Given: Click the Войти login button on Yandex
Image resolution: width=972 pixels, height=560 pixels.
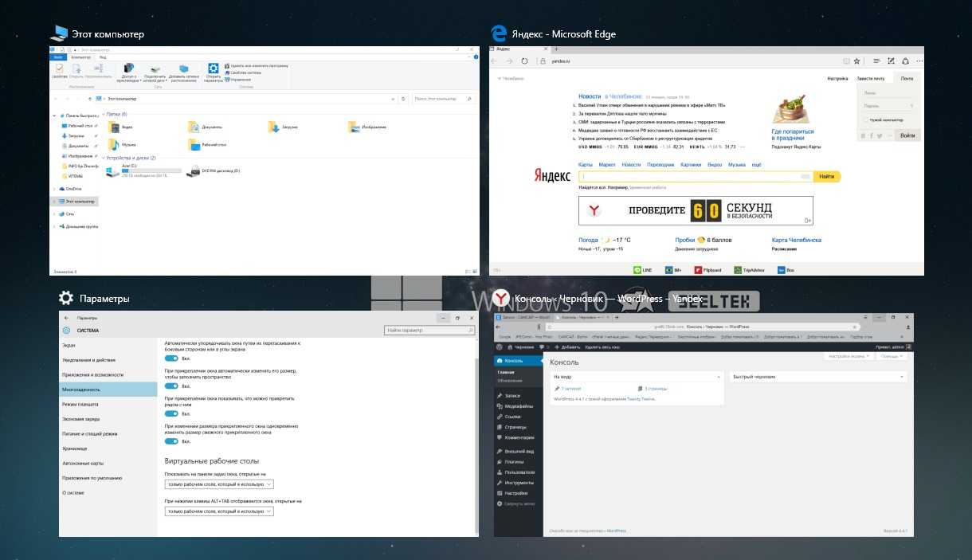Looking at the screenshot, I should point(907,135).
